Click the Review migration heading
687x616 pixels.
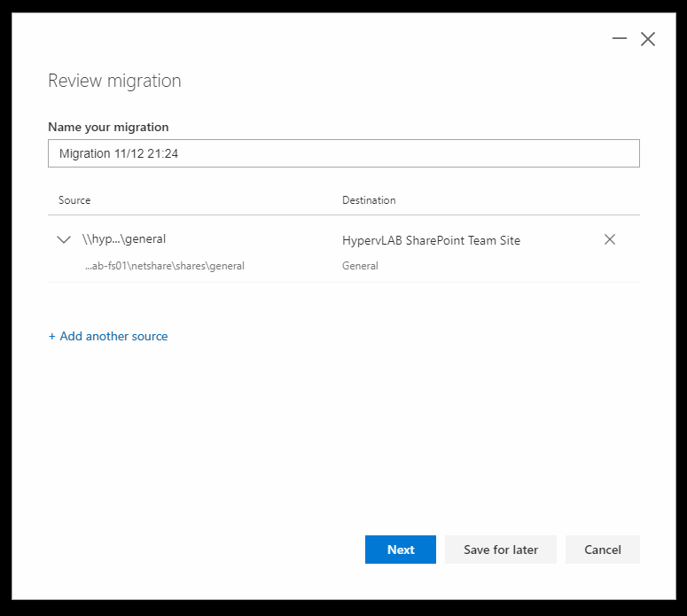(114, 81)
